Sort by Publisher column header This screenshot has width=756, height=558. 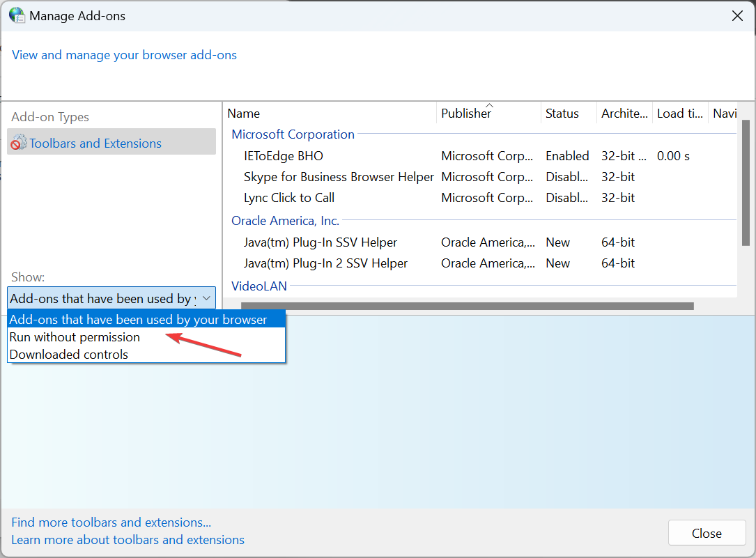click(466, 114)
